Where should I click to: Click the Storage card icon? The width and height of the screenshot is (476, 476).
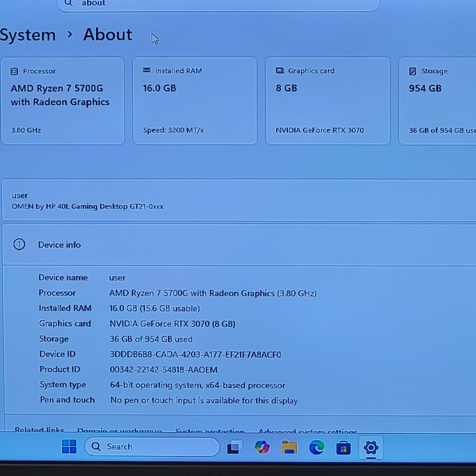412,71
